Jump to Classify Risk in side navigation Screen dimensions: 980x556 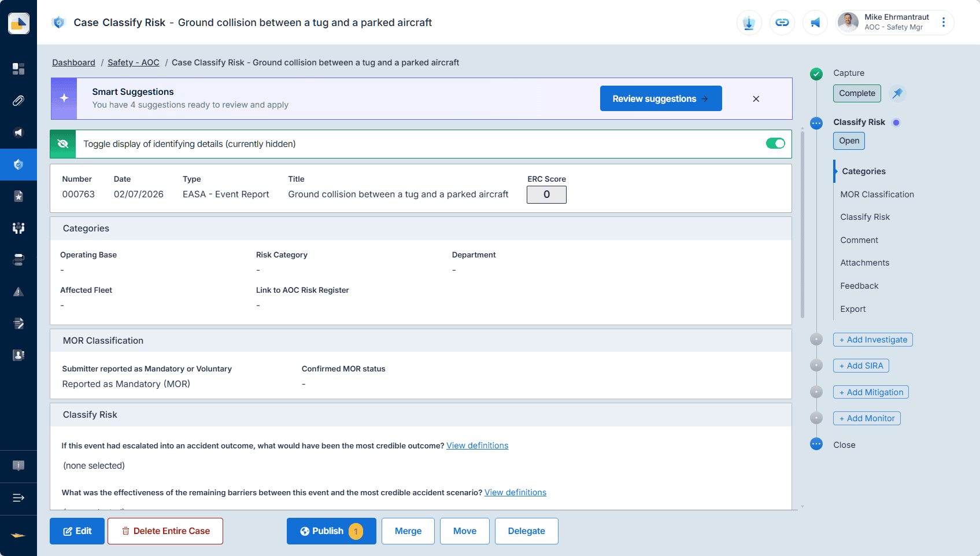point(865,217)
